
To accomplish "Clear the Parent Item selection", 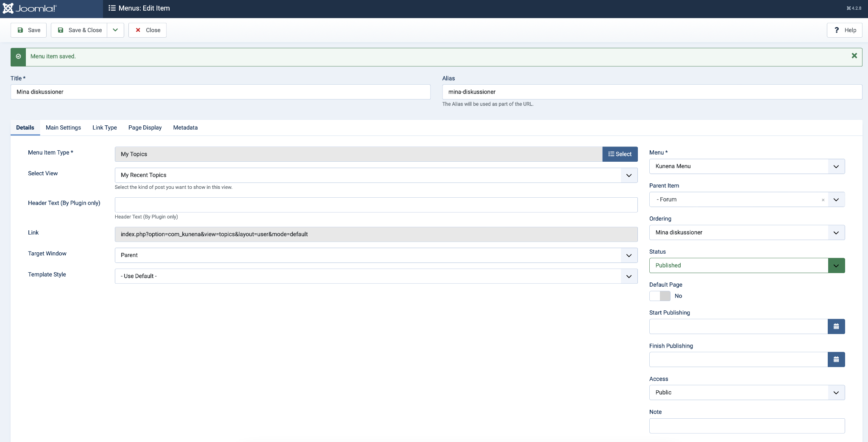I will (x=823, y=200).
